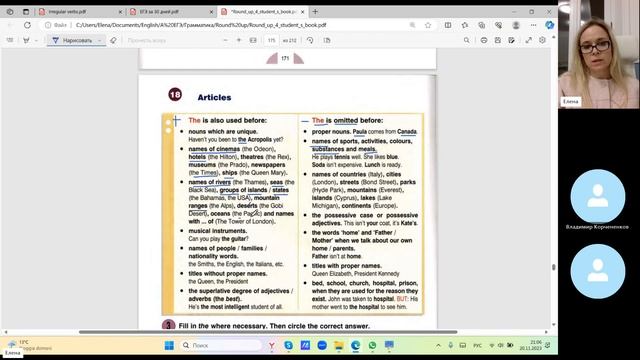Open the split screen view icon
Image resolution: width=640 pixels, height=360 pixels.
(x=448, y=25)
